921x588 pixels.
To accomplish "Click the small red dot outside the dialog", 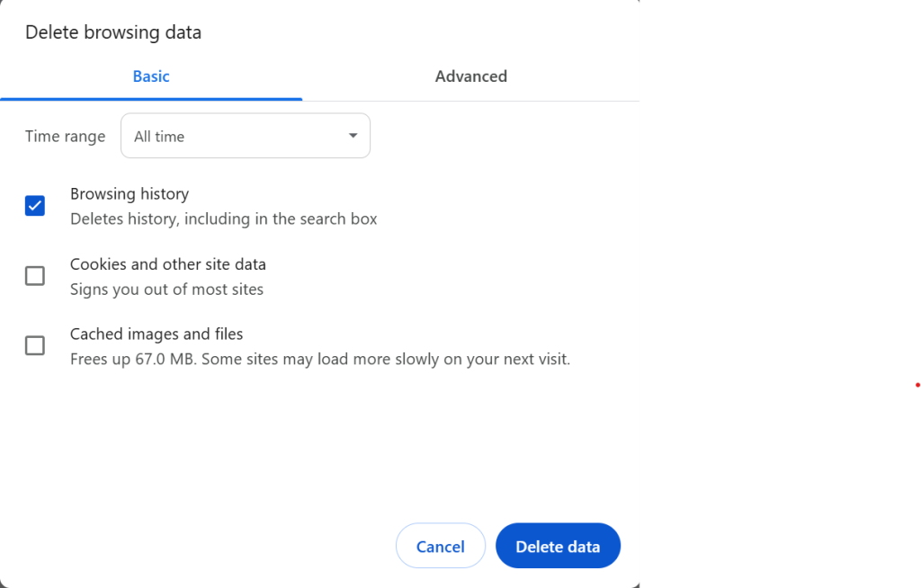I will (917, 385).
